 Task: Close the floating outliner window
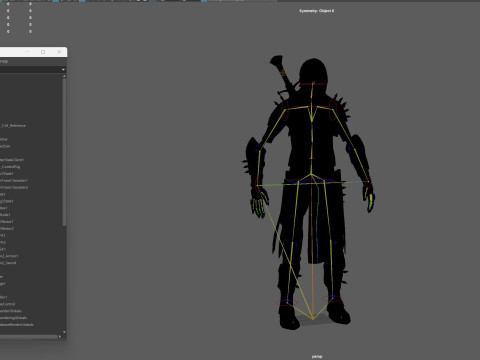pos(59,52)
